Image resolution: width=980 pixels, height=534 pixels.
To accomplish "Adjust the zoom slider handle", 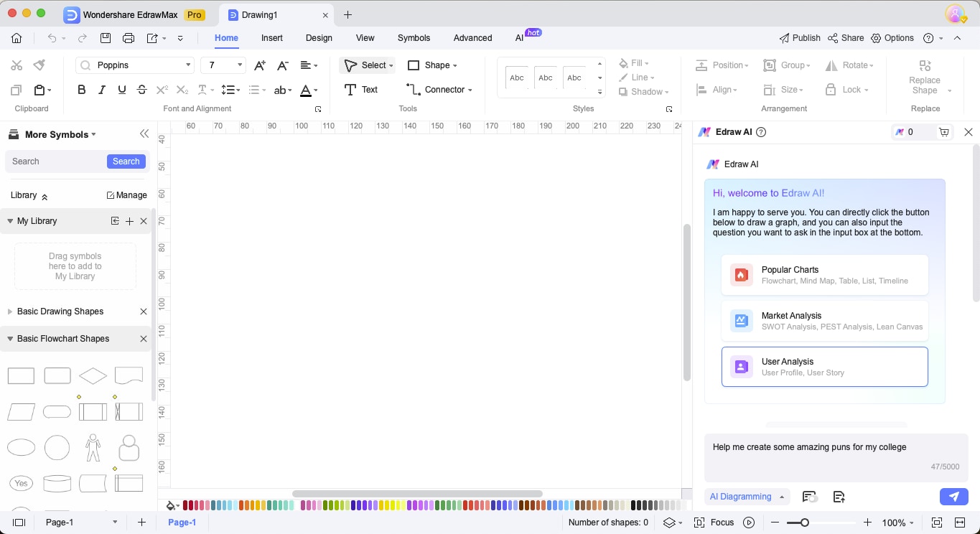I will (805, 523).
